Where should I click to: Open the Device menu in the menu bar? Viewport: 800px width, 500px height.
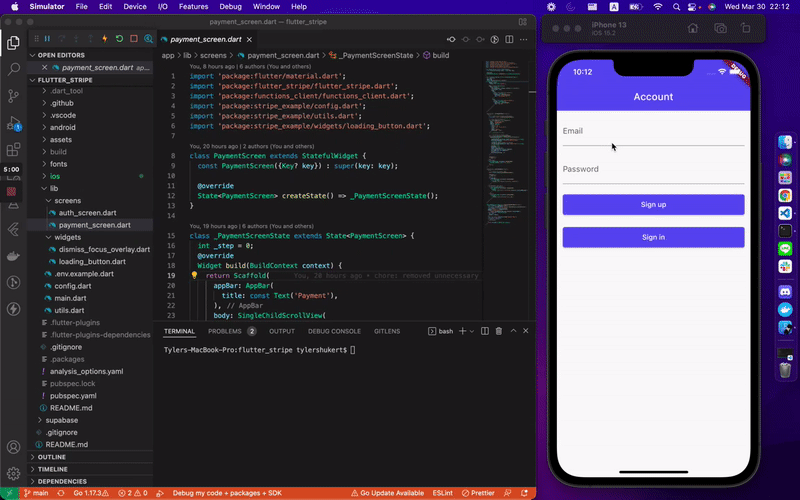click(x=135, y=7)
